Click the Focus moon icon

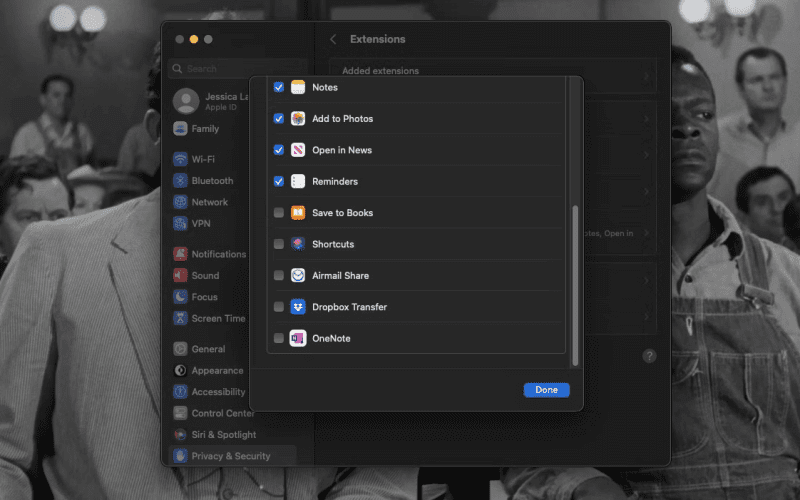180,297
